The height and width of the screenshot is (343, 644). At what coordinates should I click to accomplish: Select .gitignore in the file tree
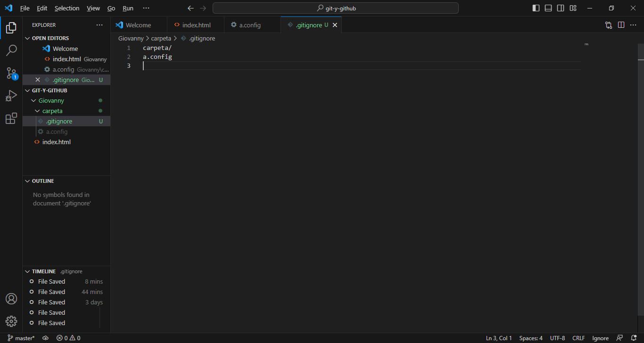tap(66, 121)
